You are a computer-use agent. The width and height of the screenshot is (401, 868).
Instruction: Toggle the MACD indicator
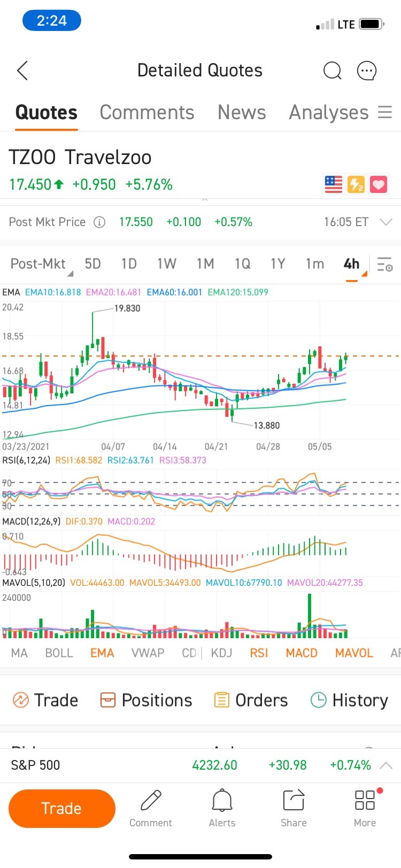[x=302, y=653]
